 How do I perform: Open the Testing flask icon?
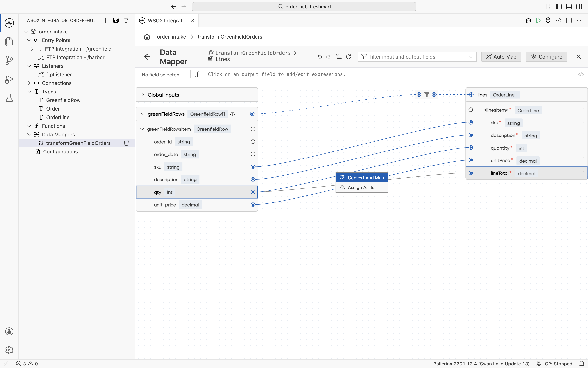click(9, 98)
